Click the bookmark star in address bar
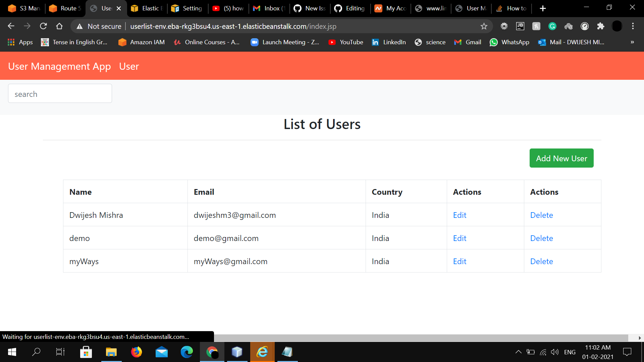Viewport: 644px width, 362px height. pyautogui.click(x=484, y=26)
